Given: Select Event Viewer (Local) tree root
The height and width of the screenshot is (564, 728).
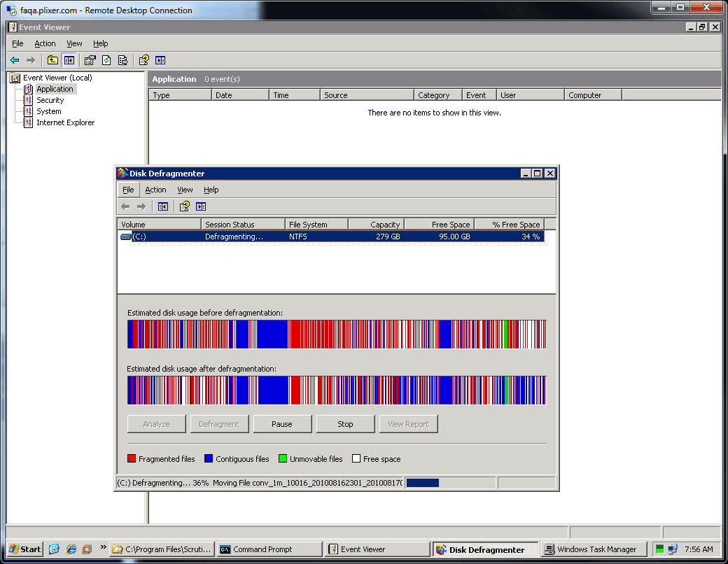Looking at the screenshot, I should point(57,78).
